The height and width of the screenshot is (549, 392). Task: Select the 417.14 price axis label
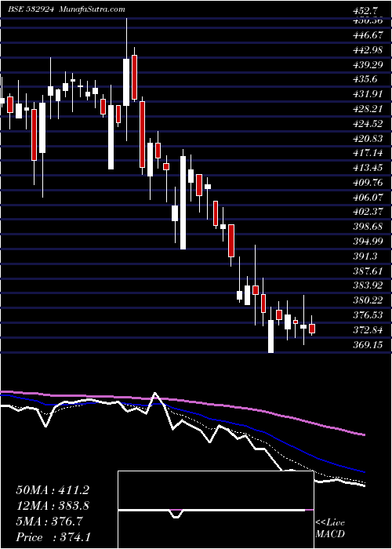pyautogui.click(x=367, y=153)
